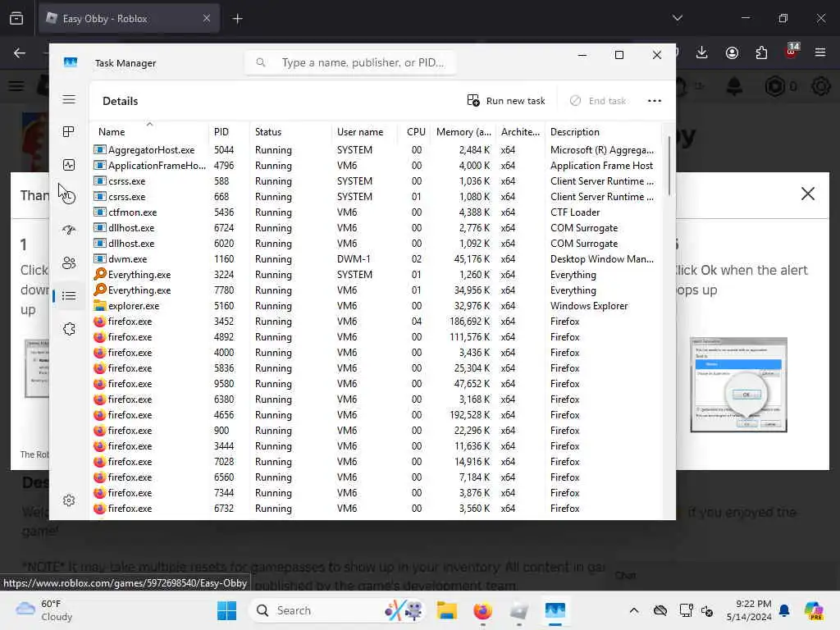Close the Easy Obby - Roblox tab
This screenshot has width=840, height=630.
pos(206,19)
